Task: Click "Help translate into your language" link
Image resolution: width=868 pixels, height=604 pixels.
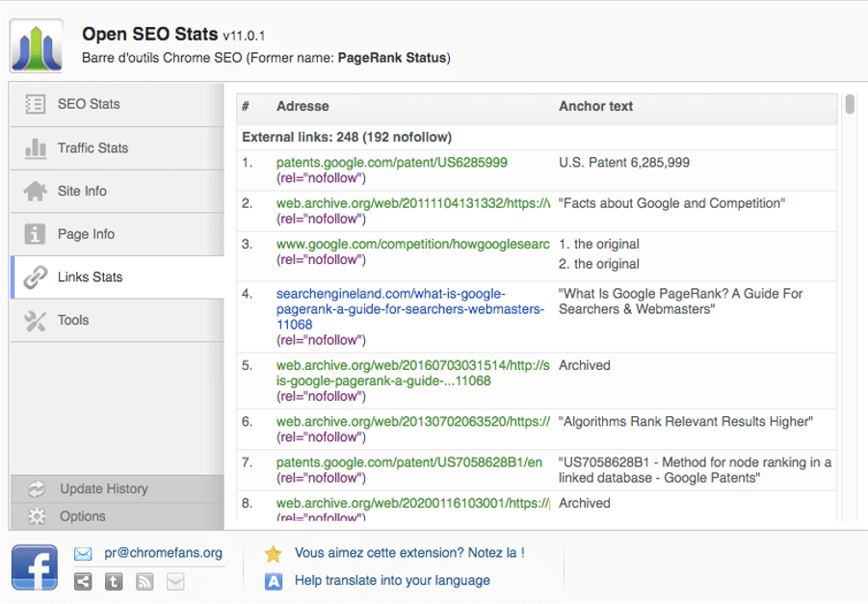Action: coord(392,580)
